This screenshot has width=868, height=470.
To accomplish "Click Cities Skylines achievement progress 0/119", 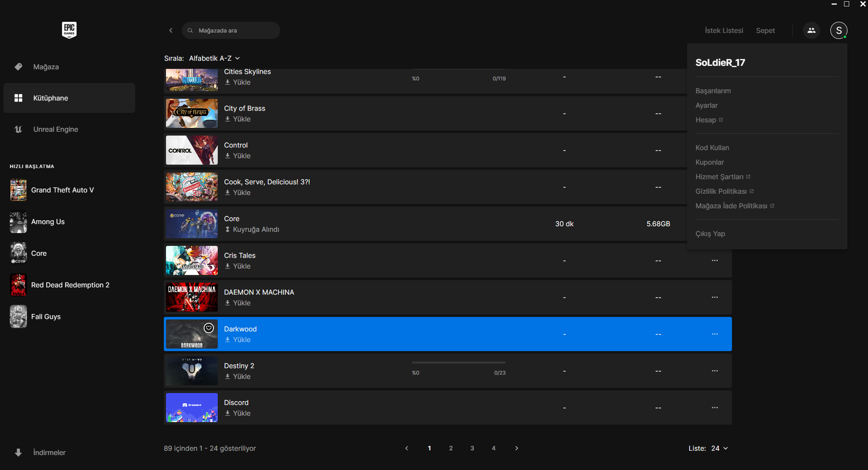I will 499,79.
